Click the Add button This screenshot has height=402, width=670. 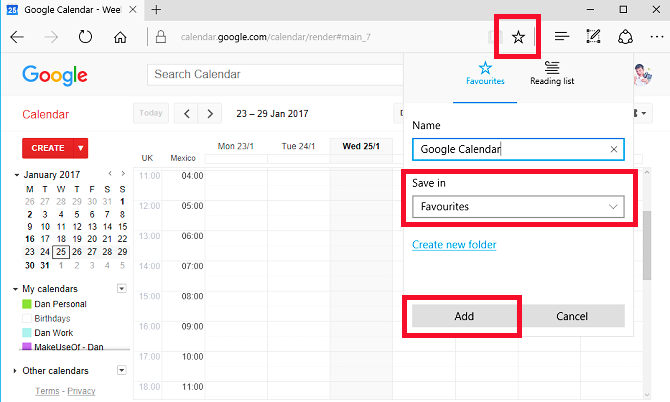click(x=464, y=316)
